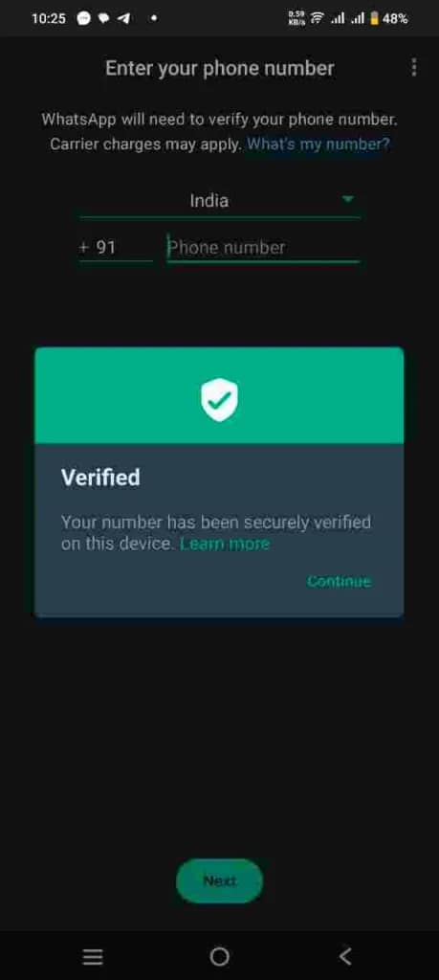
Task: Tap the Android back navigation arrow
Action: (345, 956)
